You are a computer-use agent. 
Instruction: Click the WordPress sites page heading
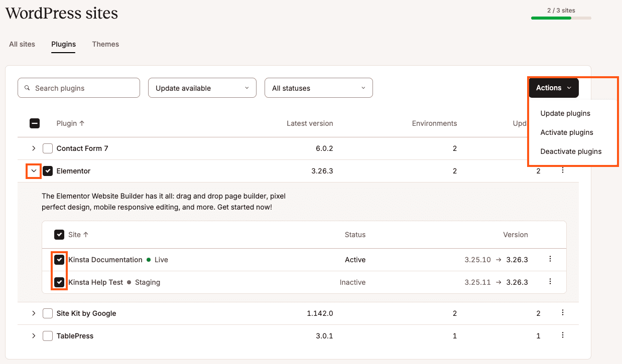[62, 13]
